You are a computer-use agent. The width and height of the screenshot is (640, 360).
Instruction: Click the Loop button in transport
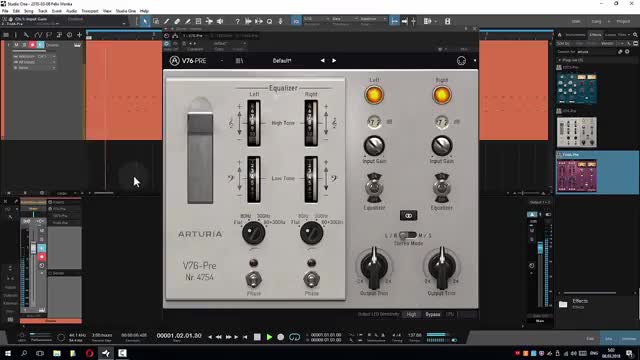294,337
